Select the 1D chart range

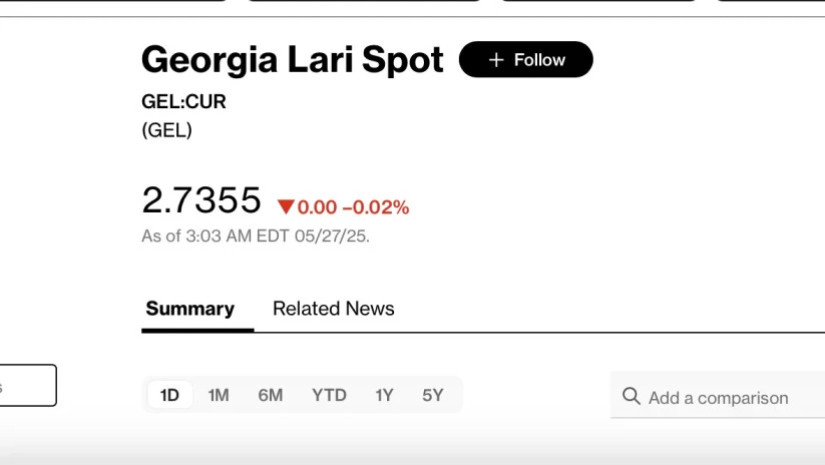pos(169,395)
